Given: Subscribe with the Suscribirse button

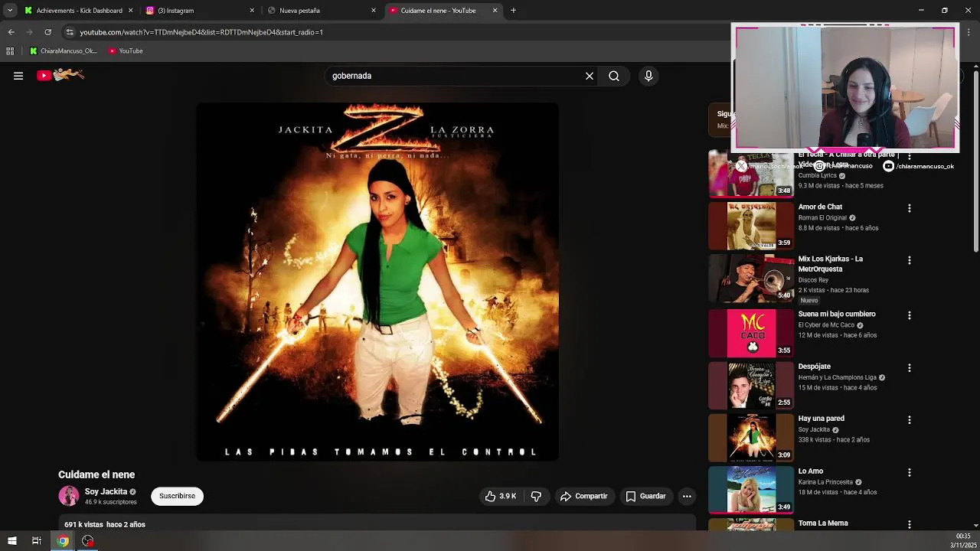Looking at the screenshot, I should click(177, 496).
